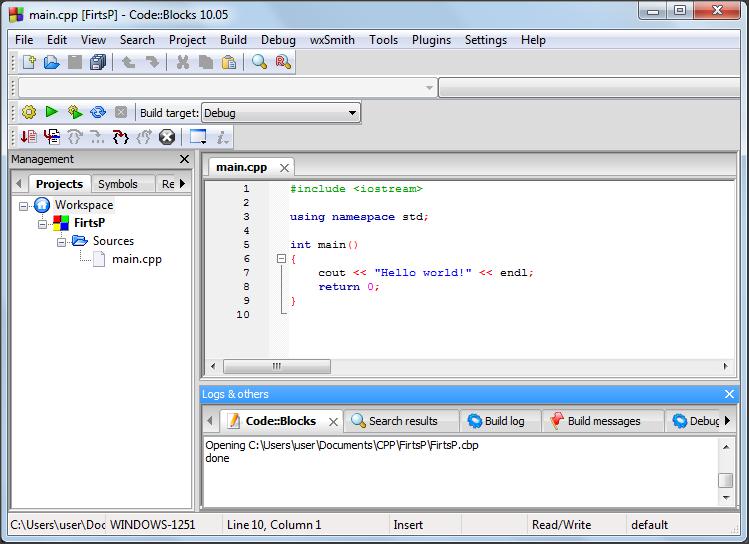Start debugging with Debug/Continue icon
The width and height of the screenshot is (749, 544).
click(x=29, y=137)
